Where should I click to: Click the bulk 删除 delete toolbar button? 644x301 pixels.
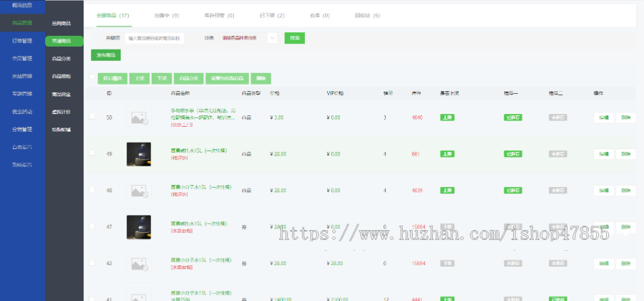[260, 79]
